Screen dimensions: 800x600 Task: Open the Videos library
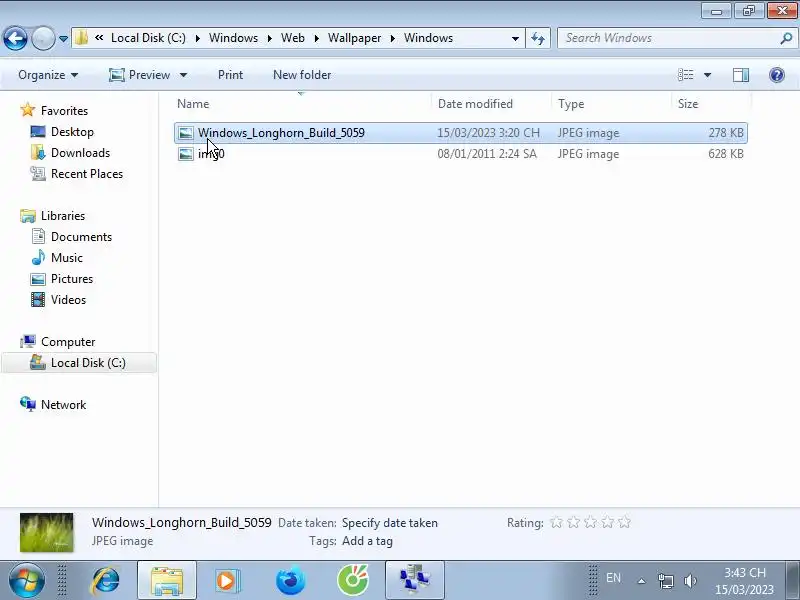tap(68, 299)
